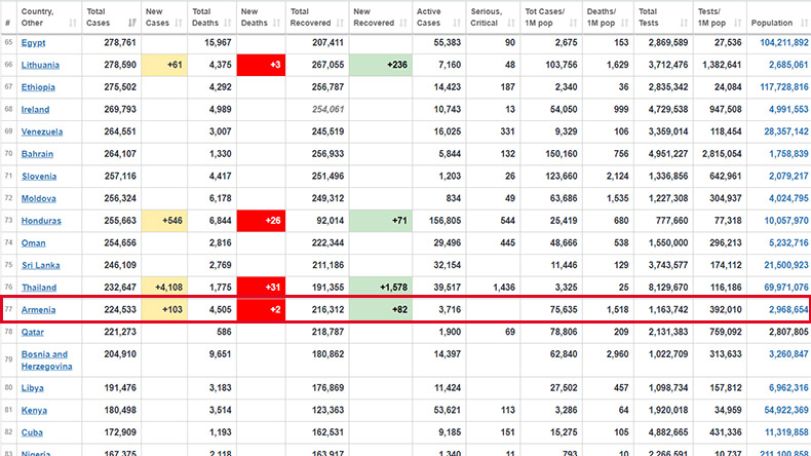This screenshot has width=811, height=456.
Task: Open Bahrain population link 1,758,839
Action: 788,154
